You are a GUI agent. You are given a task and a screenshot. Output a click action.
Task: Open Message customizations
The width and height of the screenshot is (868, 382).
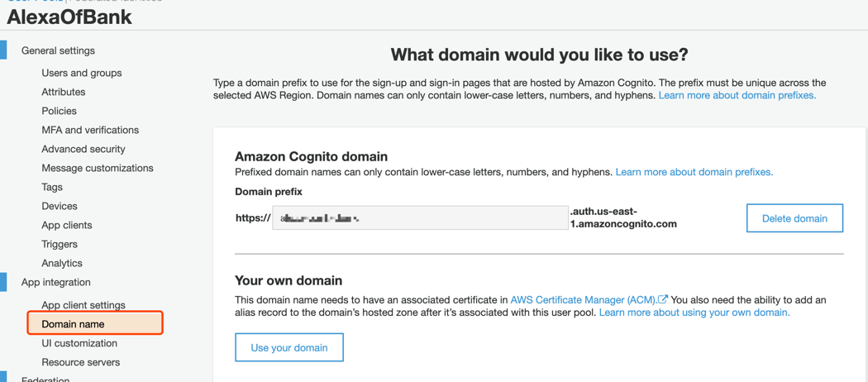pos(98,168)
